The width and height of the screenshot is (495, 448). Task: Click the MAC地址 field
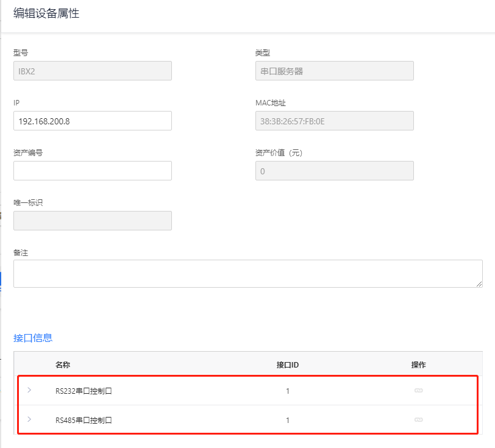[334, 121]
